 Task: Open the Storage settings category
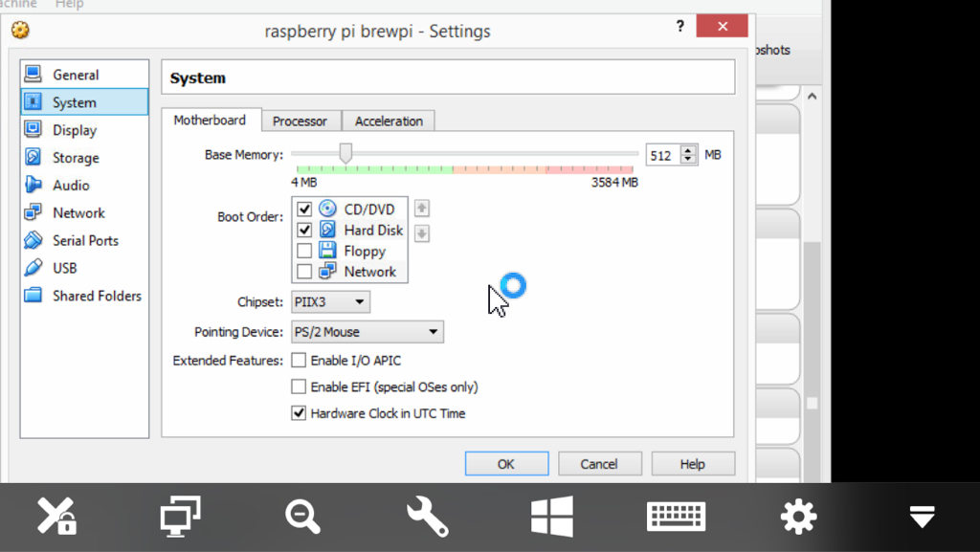pos(84,157)
